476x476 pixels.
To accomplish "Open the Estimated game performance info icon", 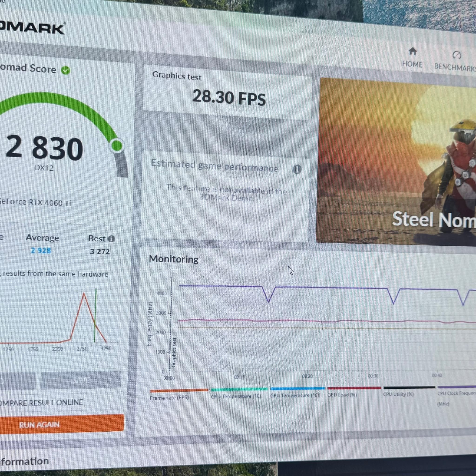I will click(x=297, y=169).
